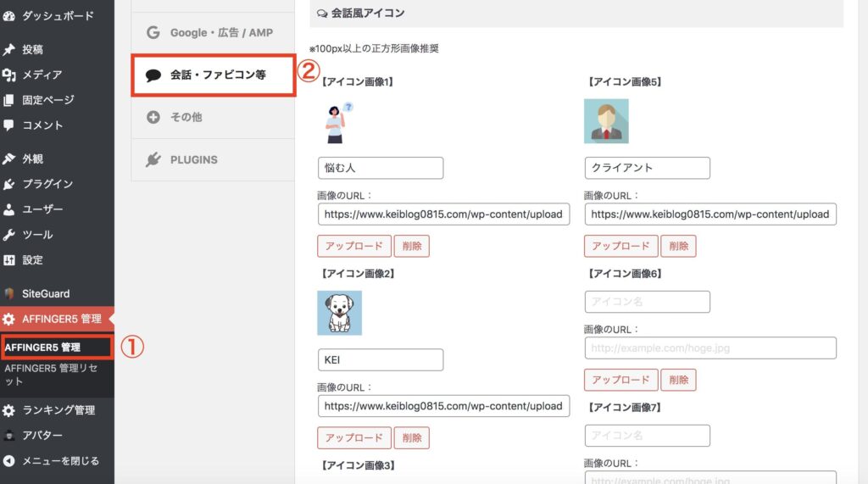Viewport: 868px width, 484px height.
Task: Click アップロード button for アイコン画像1
Action: (x=354, y=246)
